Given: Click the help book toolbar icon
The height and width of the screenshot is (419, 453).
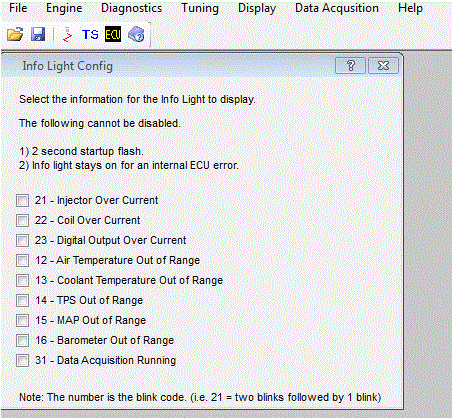Looking at the screenshot, I should [136, 34].
